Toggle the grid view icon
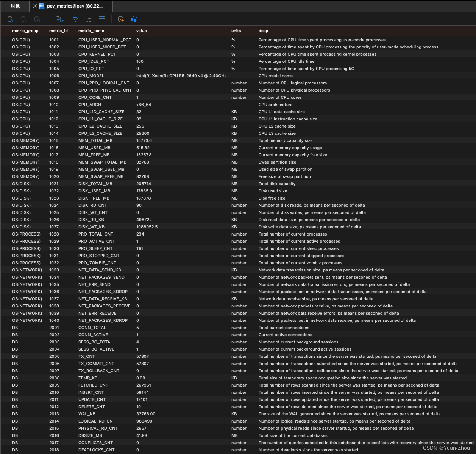The image size is (476, 454). [101, 19]
